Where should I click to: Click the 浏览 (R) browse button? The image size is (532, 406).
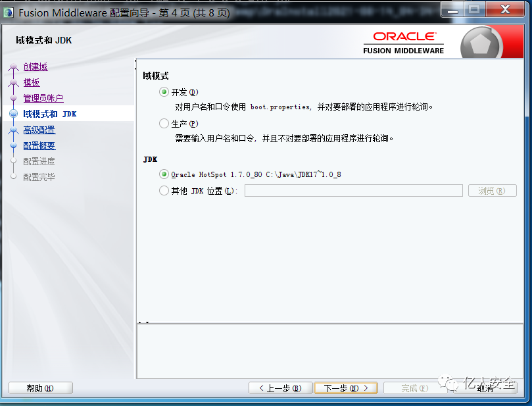[493, 190]
